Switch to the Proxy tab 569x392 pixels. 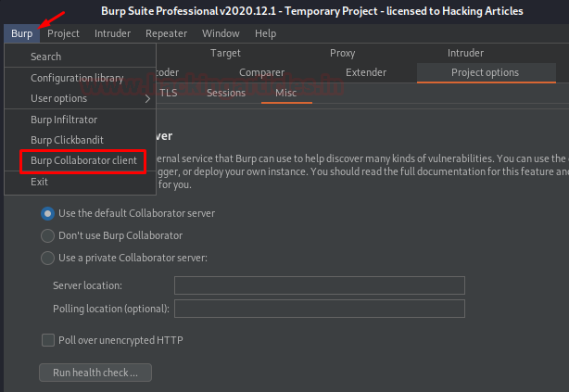coord(342,54)
